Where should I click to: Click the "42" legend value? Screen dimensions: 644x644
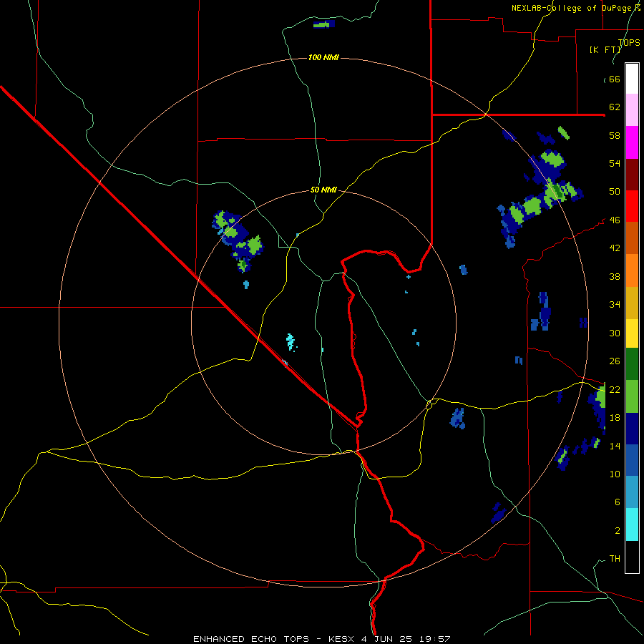615,248
